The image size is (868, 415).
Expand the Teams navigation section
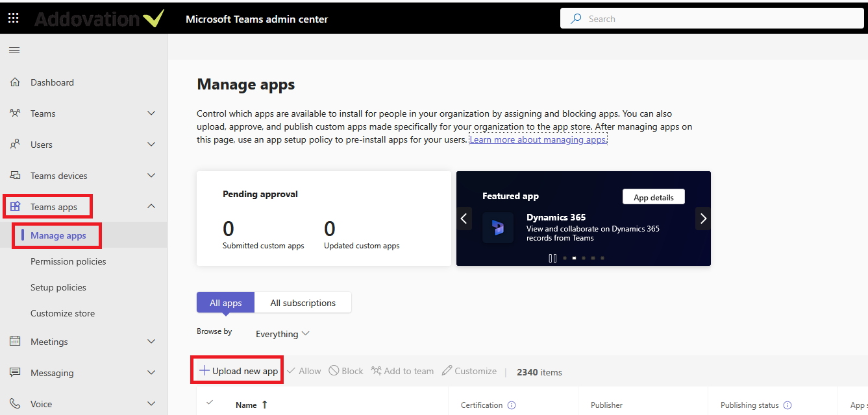pos(151,113)
